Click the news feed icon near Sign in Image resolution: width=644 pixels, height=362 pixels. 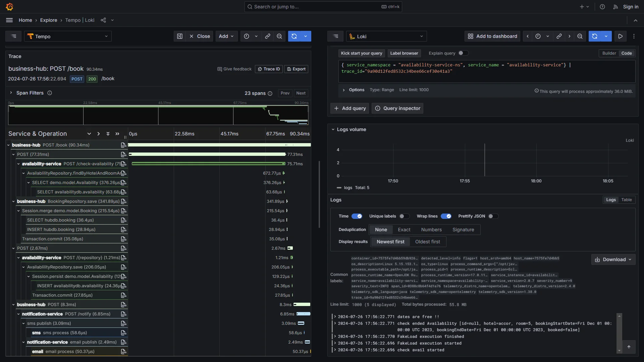(x=615, y=7)
